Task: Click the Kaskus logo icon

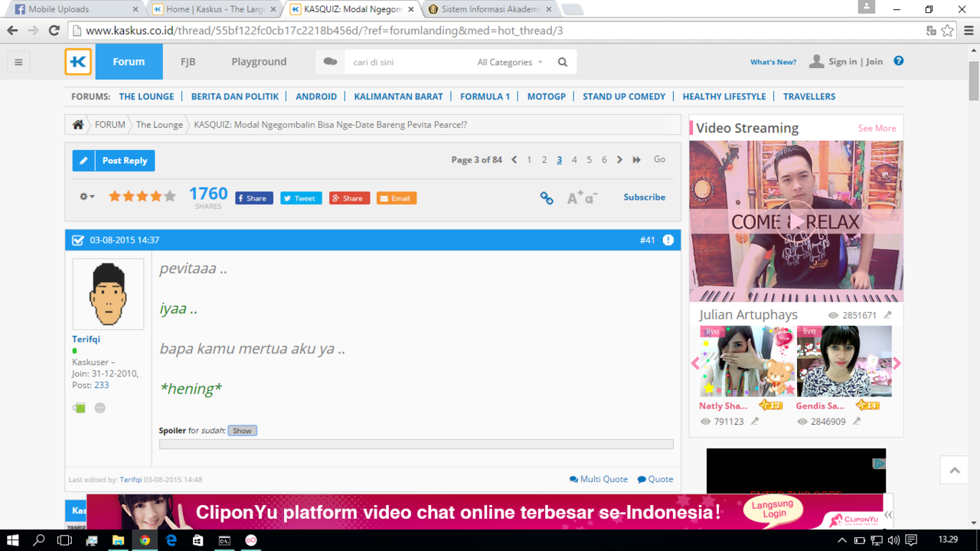Action: (78, 62)
